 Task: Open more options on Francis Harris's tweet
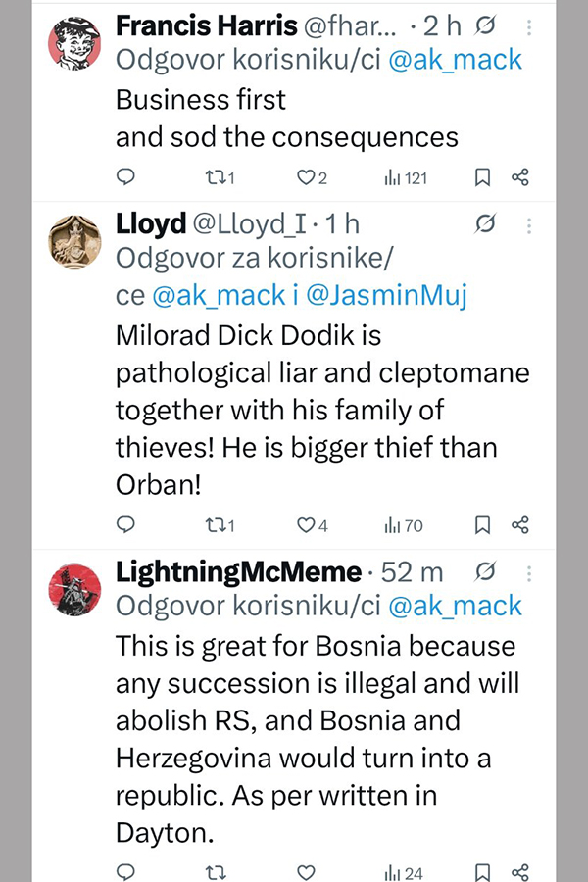[529, 28]
